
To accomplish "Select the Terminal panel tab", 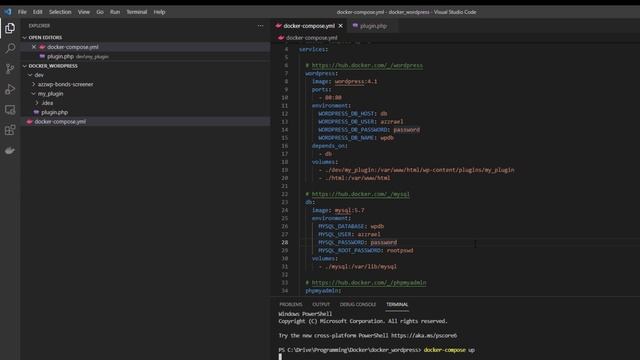I will click(x=397, y=304).
